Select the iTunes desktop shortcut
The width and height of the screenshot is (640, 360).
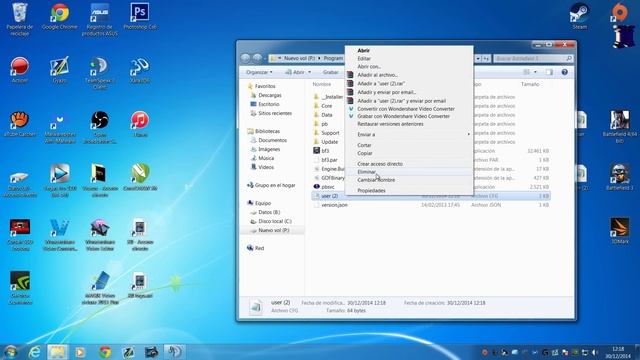click(x=140, y=124)
